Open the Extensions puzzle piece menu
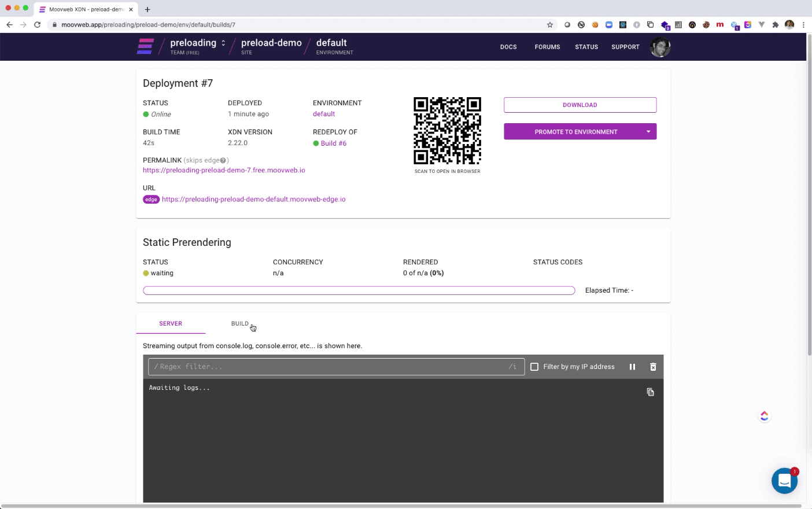This screenshot has width=812, height=509. click(776, 25)
